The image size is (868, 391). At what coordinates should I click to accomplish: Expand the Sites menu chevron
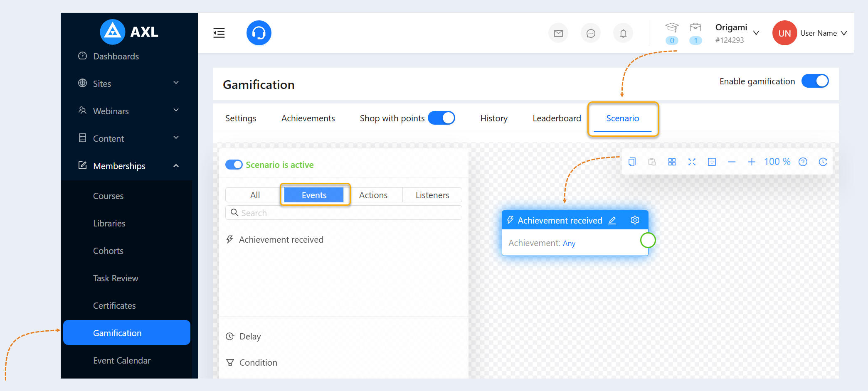(x=176, y=83)
